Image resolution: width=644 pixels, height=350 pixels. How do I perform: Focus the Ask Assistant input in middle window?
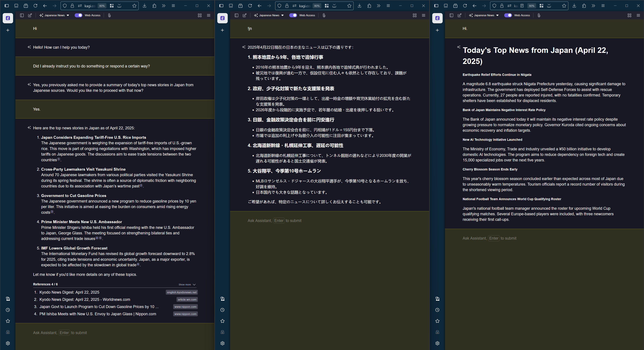325,220
